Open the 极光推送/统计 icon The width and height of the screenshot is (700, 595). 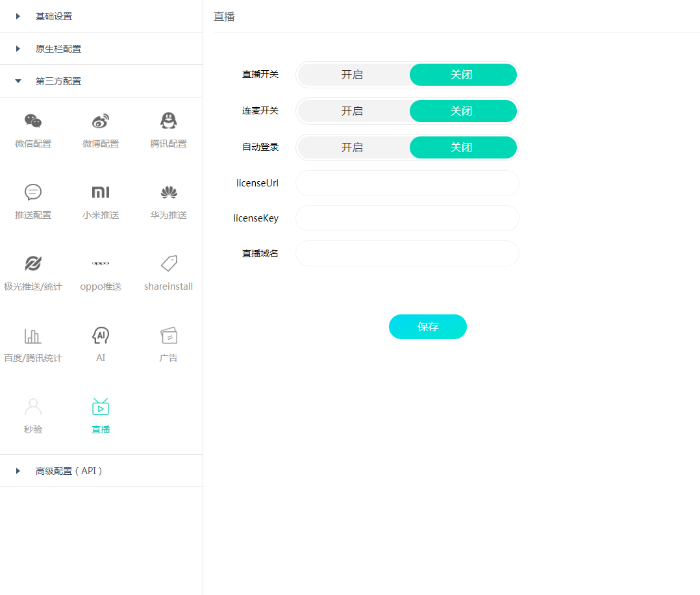[x=33, y=264]
